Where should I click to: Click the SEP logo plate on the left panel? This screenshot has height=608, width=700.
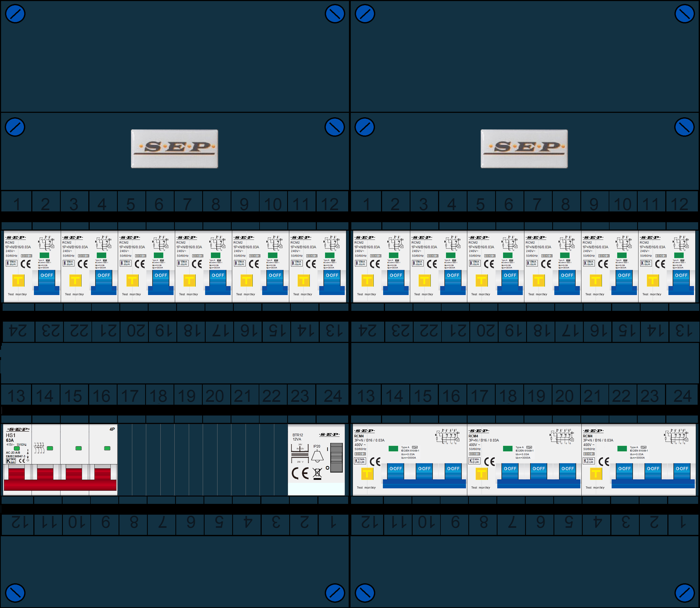coord(174,149)
